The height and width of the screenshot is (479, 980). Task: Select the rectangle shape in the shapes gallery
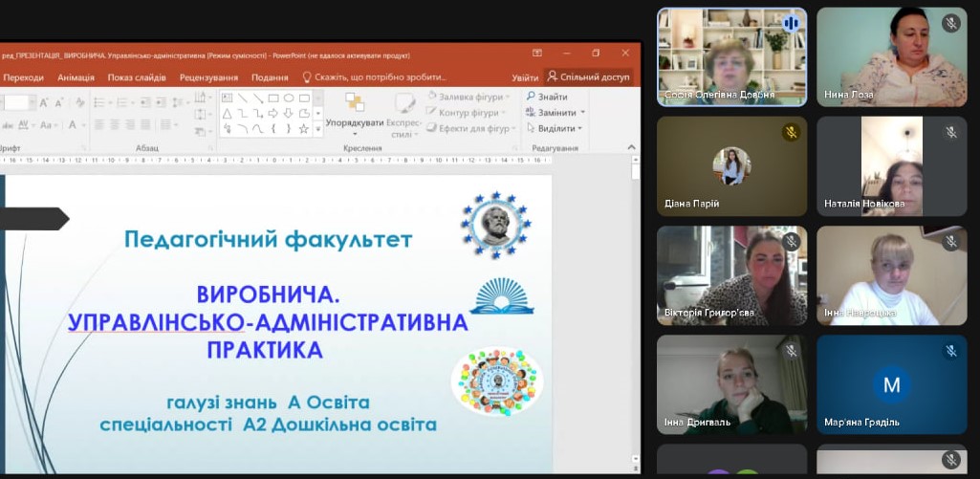click(x=273, y=98)
